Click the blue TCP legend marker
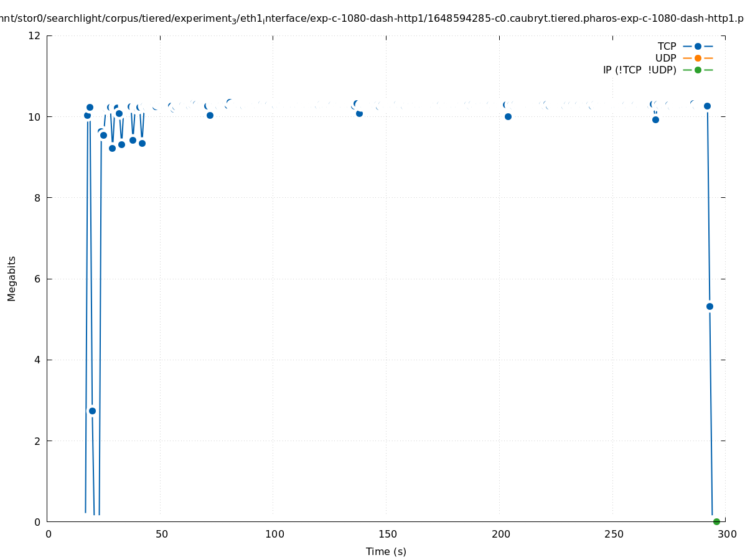Image resolution: width=745 pixels, height=560 pixels. click(x=698, y=46)
